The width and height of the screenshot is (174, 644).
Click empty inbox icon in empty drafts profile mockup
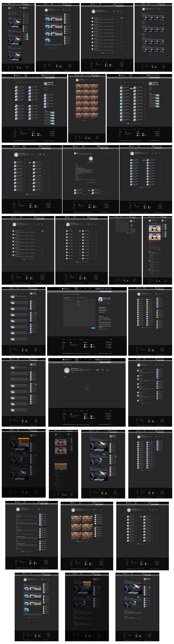(87, 388)
